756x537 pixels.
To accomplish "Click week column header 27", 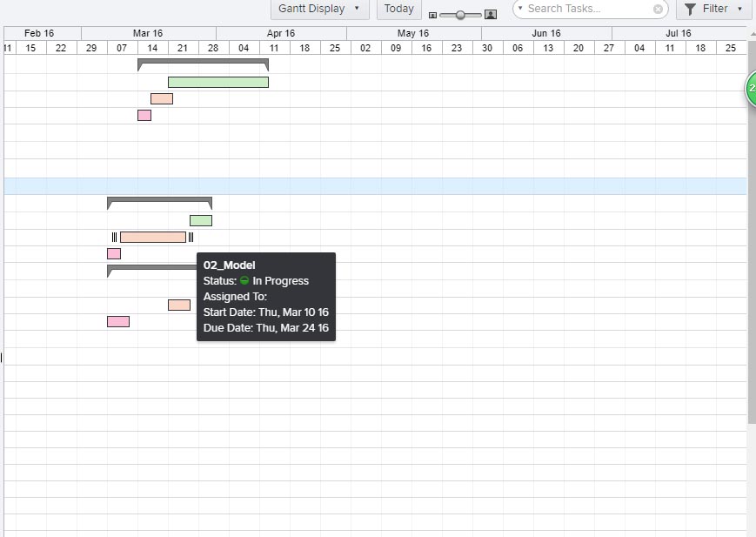I will coord(609,48).
